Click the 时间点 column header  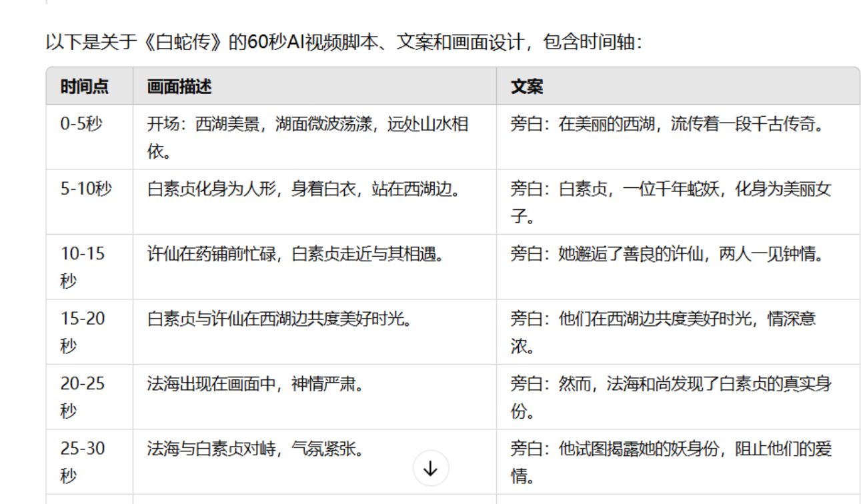tap(89, 85)
